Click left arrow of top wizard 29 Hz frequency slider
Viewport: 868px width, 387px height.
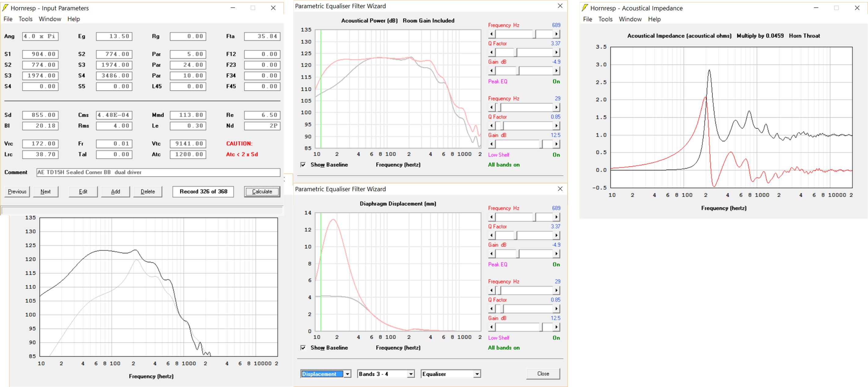tap(492, 107)
